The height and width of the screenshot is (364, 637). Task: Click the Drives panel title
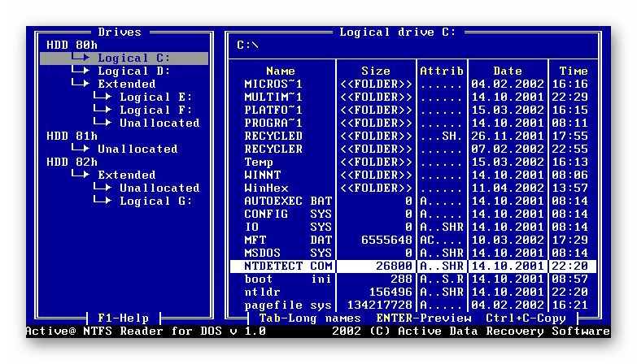coord(120,32)
